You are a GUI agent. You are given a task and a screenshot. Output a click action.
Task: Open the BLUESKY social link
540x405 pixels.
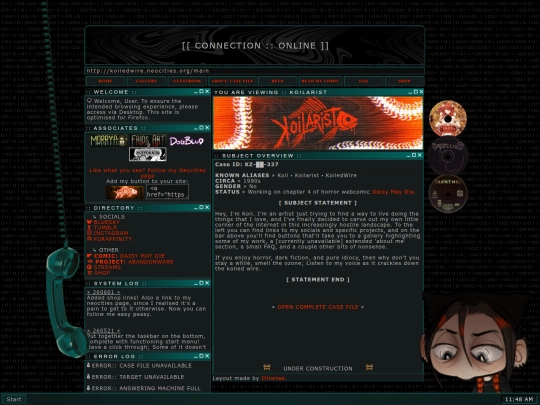[x=106, y=222]
